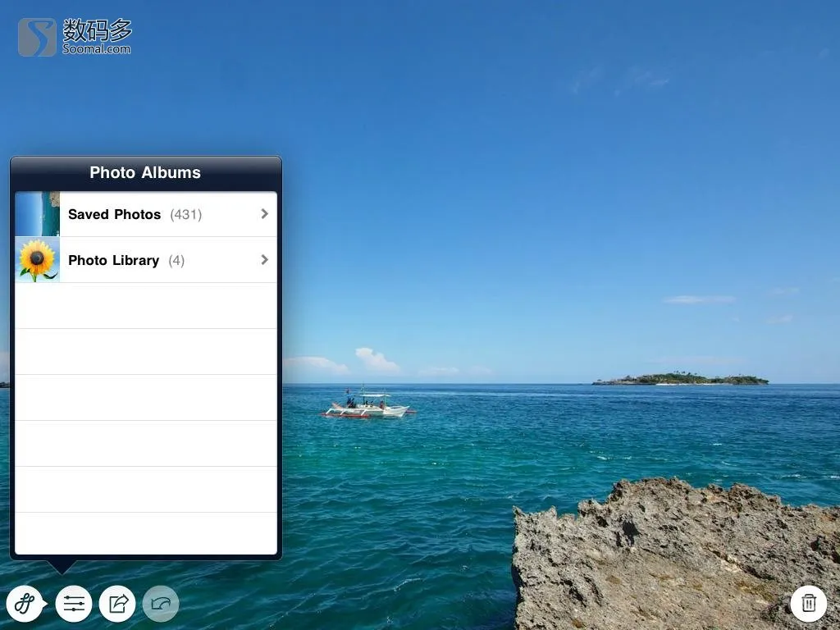Image resolution: width=840 pixels, height=630 pixels.
Task: Click the Photo Albums popover title
Action: pyautogui.click(x=145, y=172)
